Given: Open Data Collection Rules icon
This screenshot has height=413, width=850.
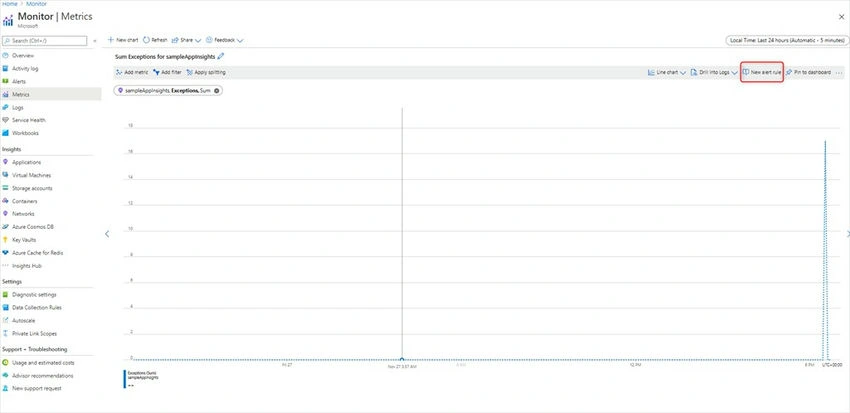Looking at the screenshot, I should [x=6, y=308].
